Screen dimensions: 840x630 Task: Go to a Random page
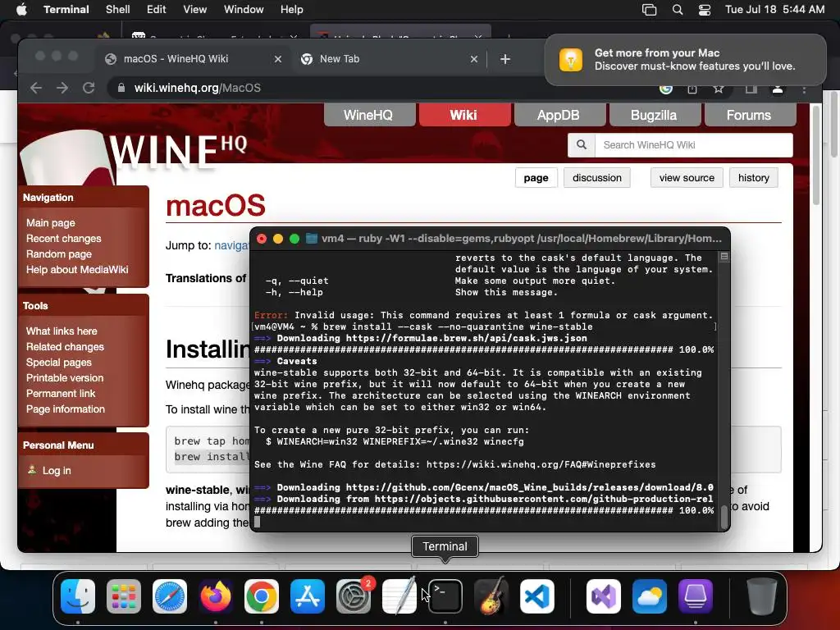[59, 254]
